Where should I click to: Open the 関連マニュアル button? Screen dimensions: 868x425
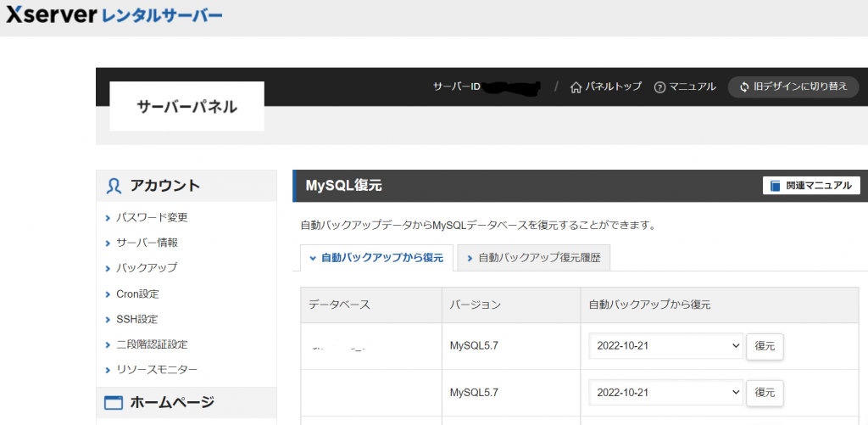(x=811, y=186)
